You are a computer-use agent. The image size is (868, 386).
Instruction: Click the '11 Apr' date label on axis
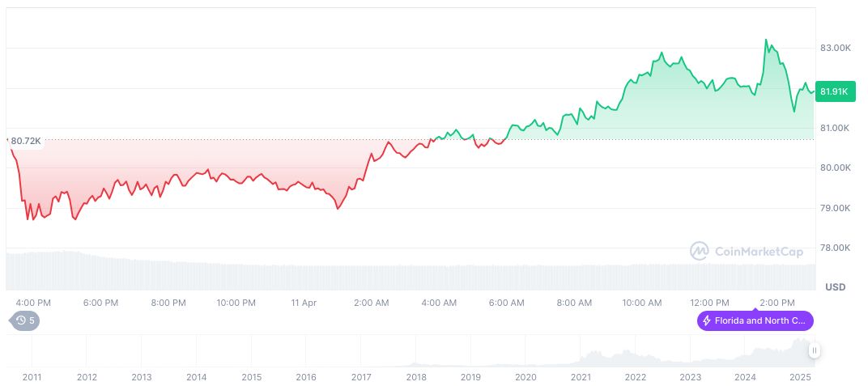point(304,303)
